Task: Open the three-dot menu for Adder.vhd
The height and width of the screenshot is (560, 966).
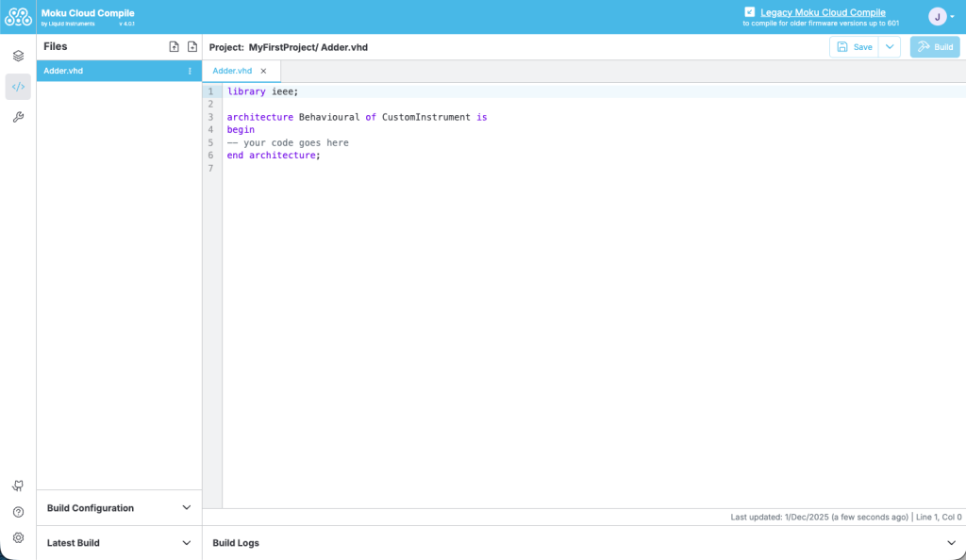Action: [x=190, y=71]
